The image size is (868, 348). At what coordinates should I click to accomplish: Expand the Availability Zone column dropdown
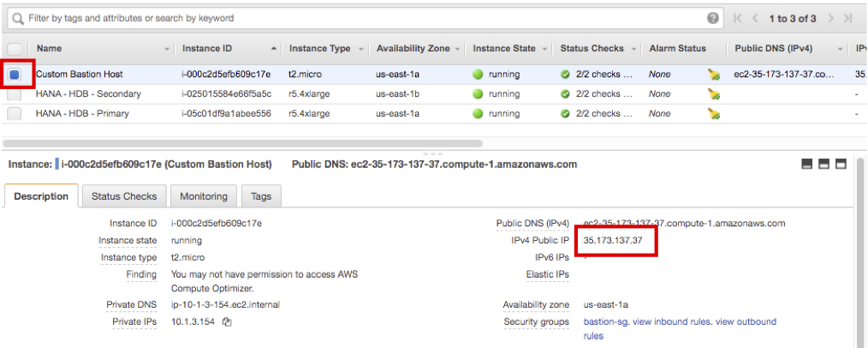coord(458,49)
